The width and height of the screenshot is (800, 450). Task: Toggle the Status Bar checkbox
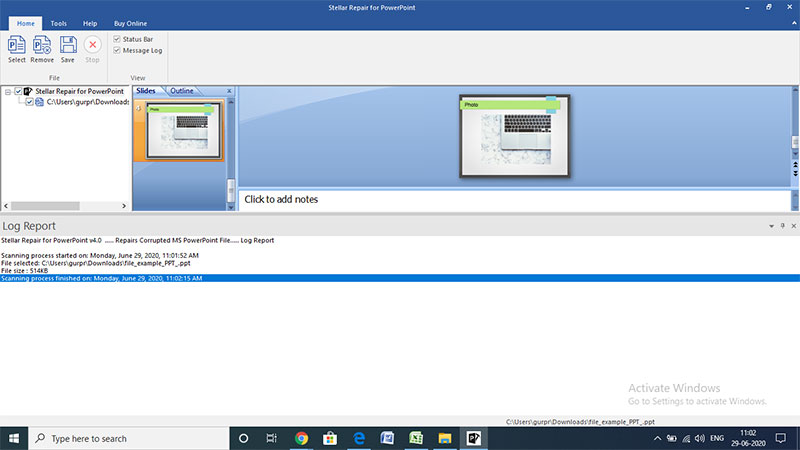coord(117,39)
